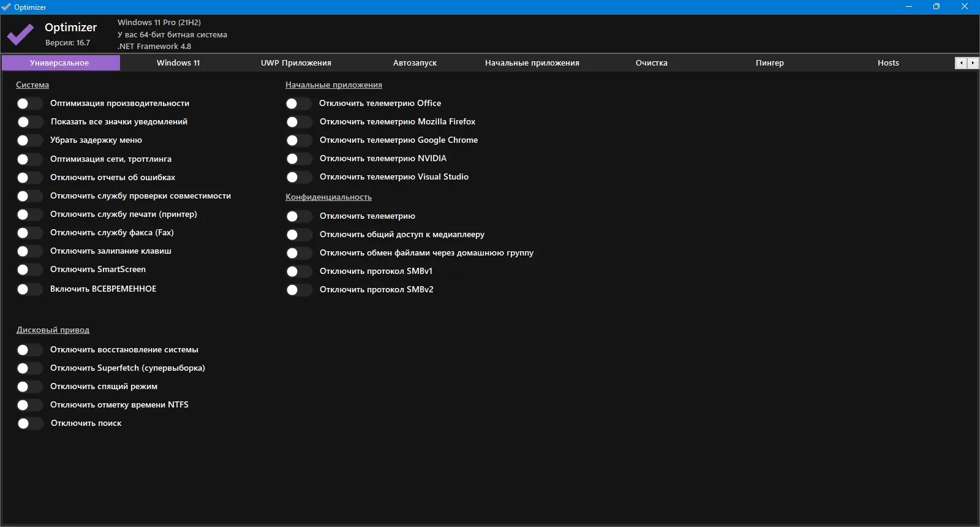Toggle Отключить общий доступ к медиаплееру

pos(298,235)
